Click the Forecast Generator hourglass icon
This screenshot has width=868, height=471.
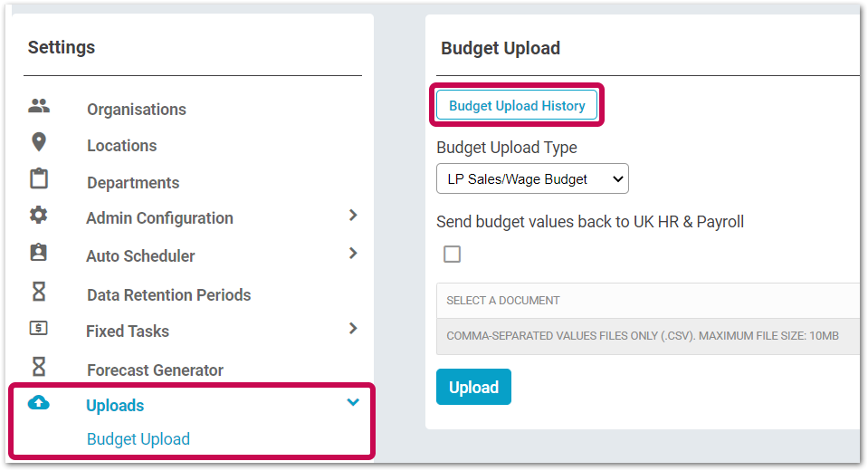click(x=39, y=366)
